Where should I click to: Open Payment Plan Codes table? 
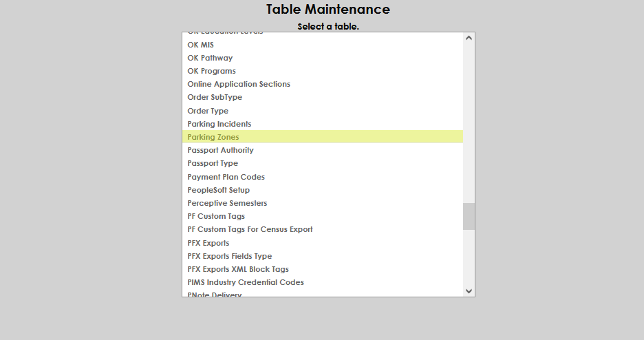(x=226, y=177)
